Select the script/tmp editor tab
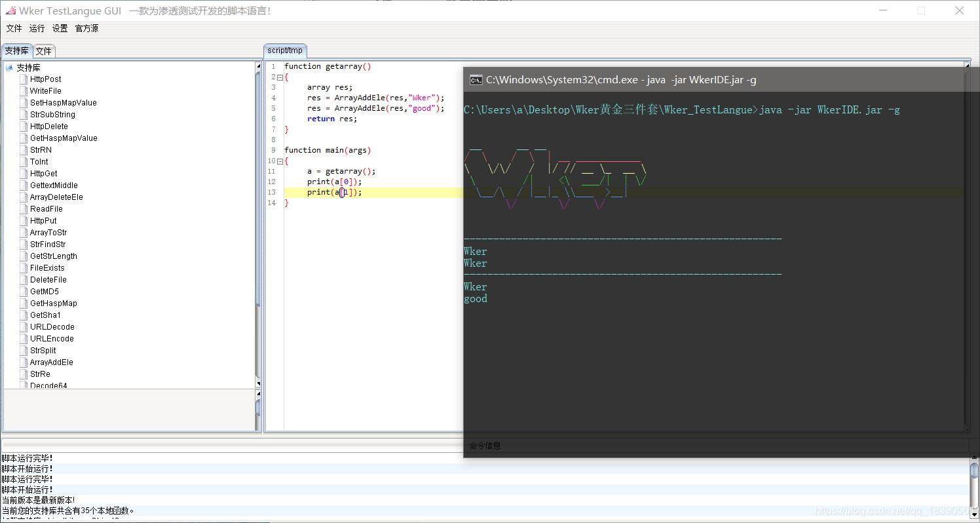Viewport: 980px width, 523px height. pos(285,50)
